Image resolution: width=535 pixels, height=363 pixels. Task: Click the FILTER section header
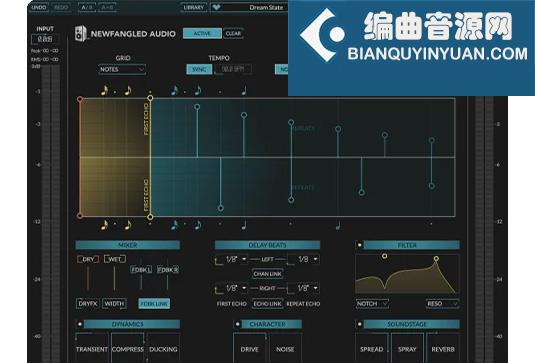[x=411, y=245]
